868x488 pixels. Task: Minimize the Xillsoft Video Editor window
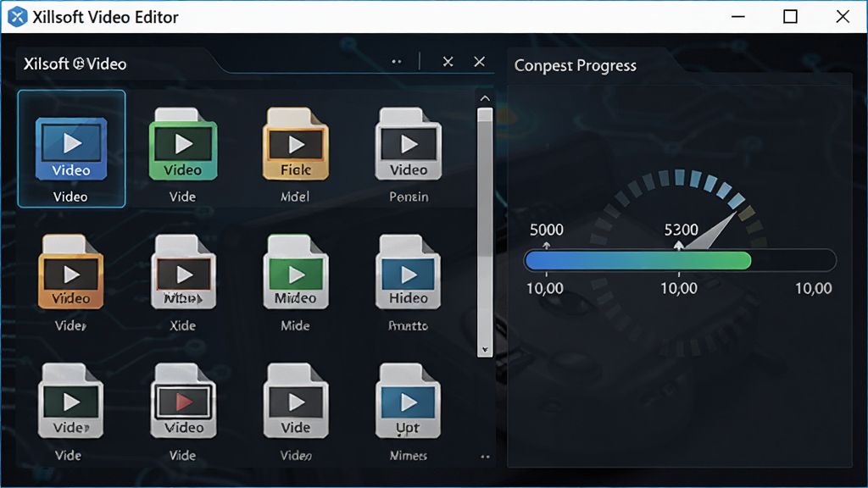738,17
